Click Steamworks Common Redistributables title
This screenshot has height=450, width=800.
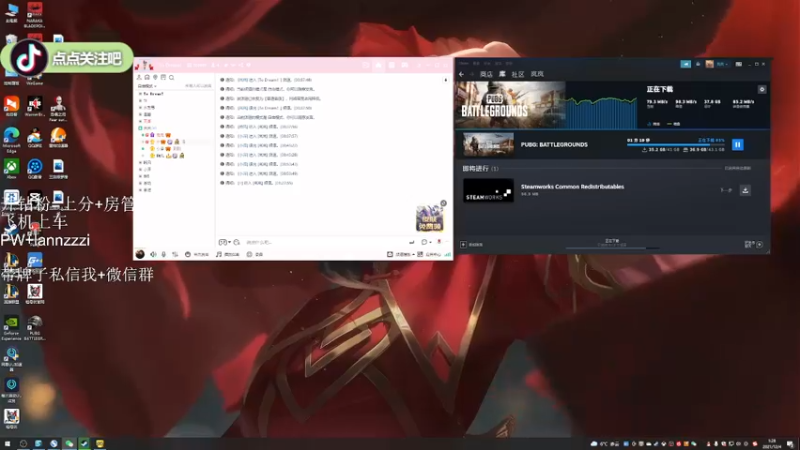click(x=572, y=187)
